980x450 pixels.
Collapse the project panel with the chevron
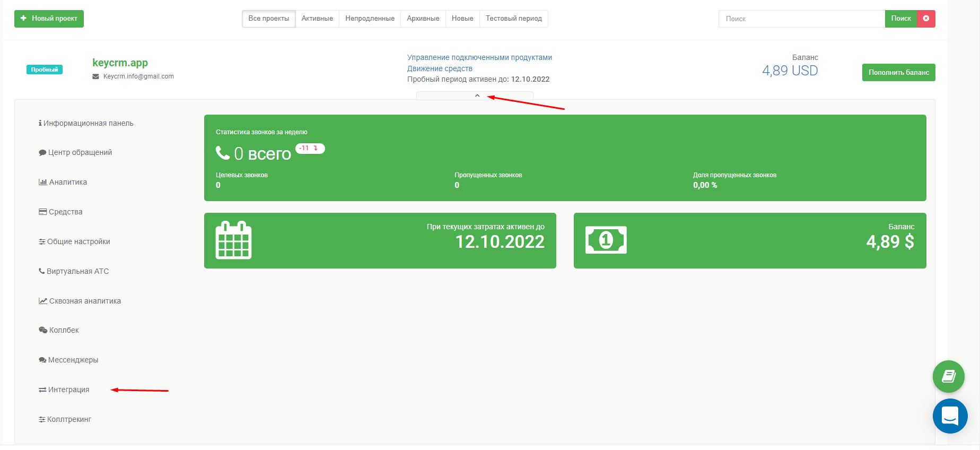(x=477, y=96)
